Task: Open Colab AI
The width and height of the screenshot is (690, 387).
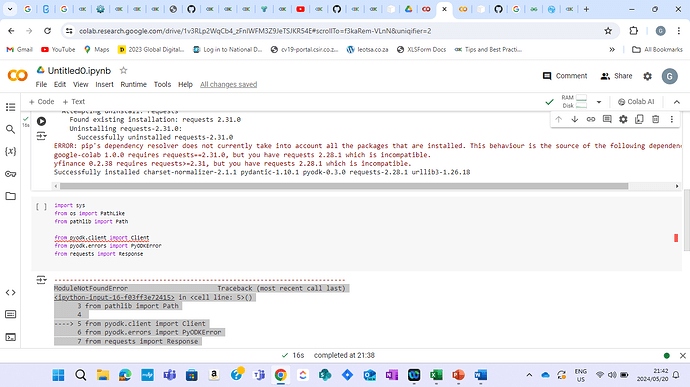Action: [636, 102]
